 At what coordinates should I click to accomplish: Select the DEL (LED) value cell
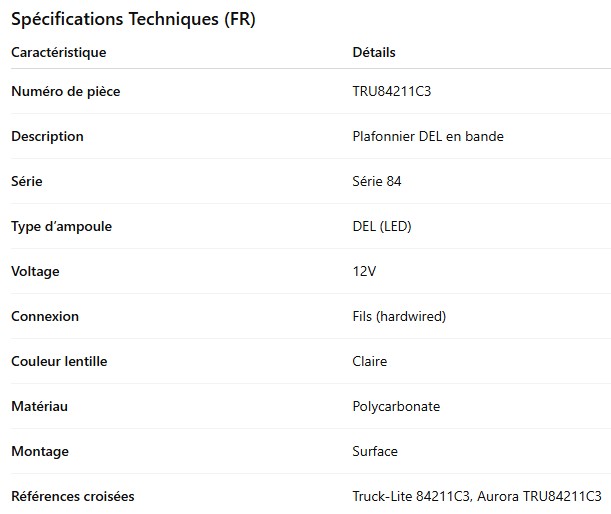coord(382,227)
